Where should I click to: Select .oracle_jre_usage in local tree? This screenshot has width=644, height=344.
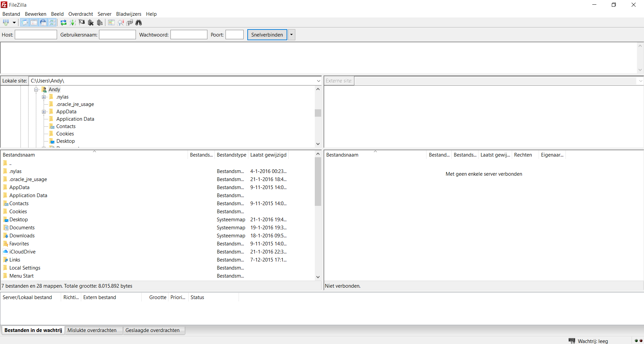tap(75, 104)
